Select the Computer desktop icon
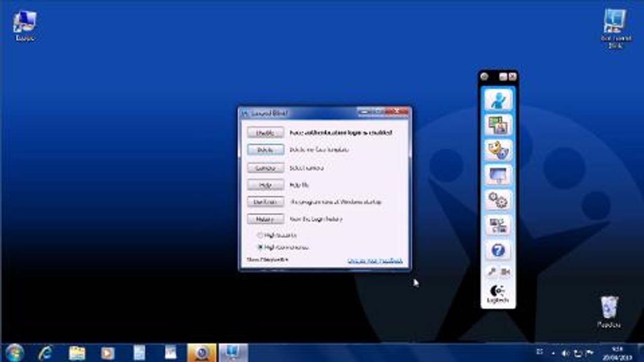The image size is (644, 362). pos(25,26)
